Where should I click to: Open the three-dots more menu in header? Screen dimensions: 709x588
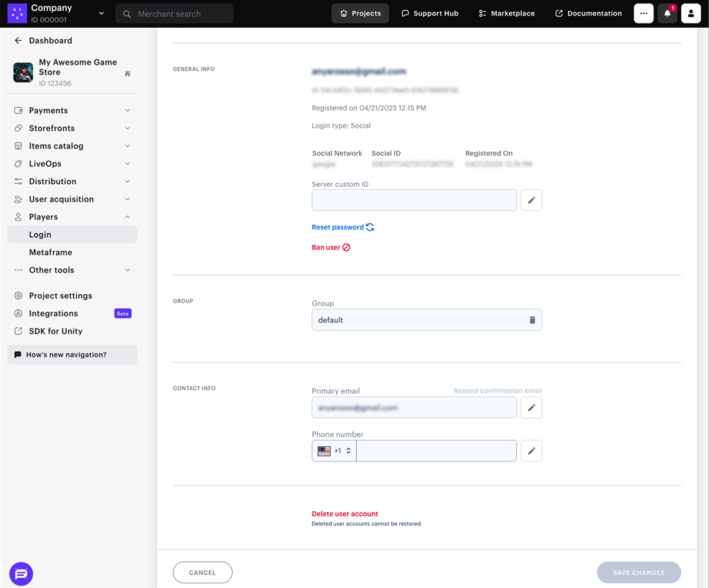[643, 14]
